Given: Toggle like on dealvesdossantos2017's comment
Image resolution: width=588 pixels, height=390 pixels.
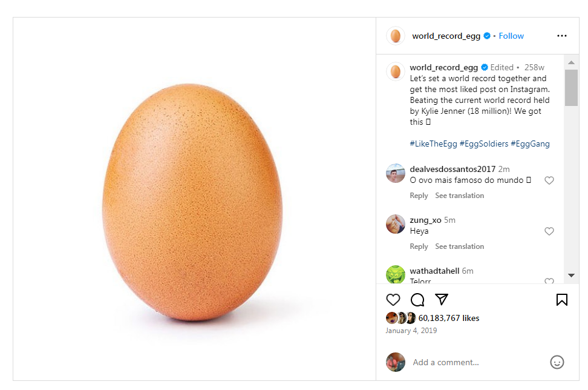Looking at the screenshot, I should click(x=549, y=180).
